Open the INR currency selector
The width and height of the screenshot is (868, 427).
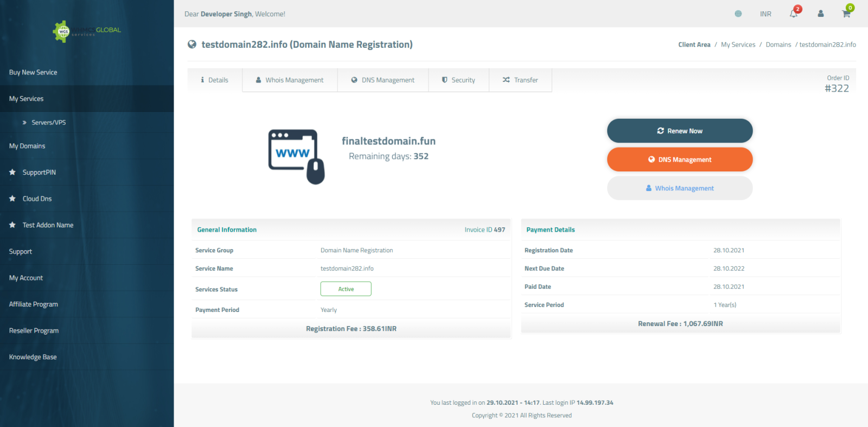765,14
